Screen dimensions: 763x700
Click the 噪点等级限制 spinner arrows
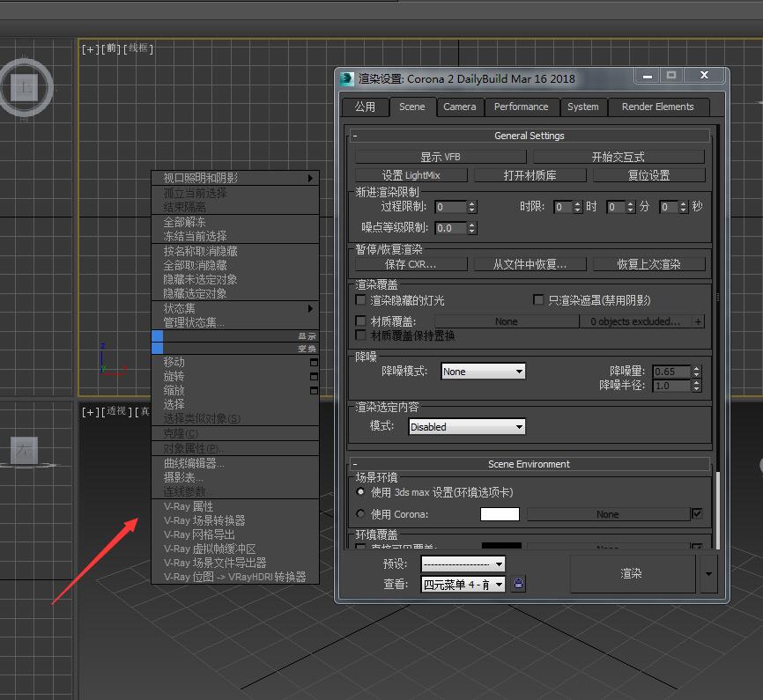(x=471, y=228)
